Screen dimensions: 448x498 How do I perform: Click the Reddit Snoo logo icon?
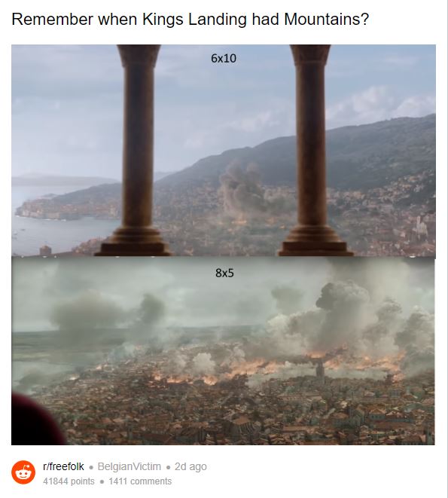(23, 472)
